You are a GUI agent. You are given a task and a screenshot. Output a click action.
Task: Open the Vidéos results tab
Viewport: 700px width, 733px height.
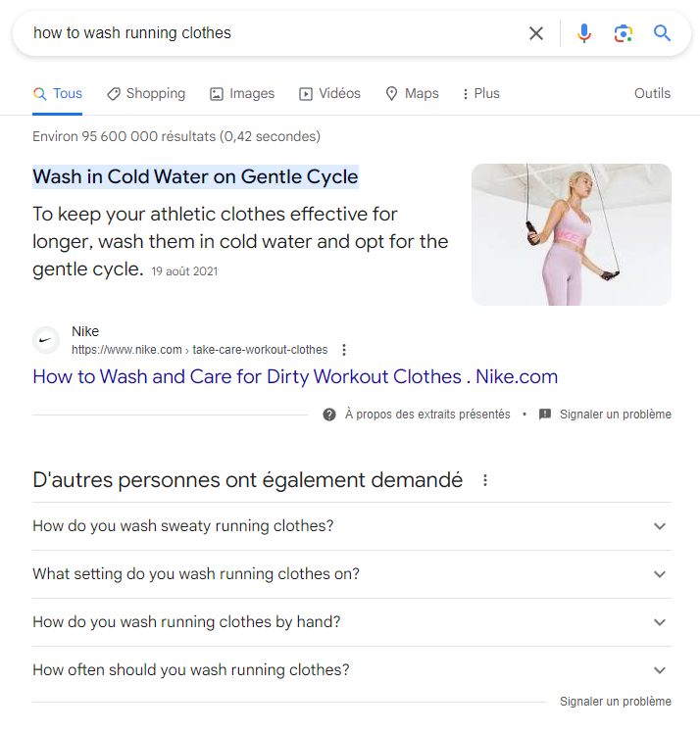(x=330, y=94)
